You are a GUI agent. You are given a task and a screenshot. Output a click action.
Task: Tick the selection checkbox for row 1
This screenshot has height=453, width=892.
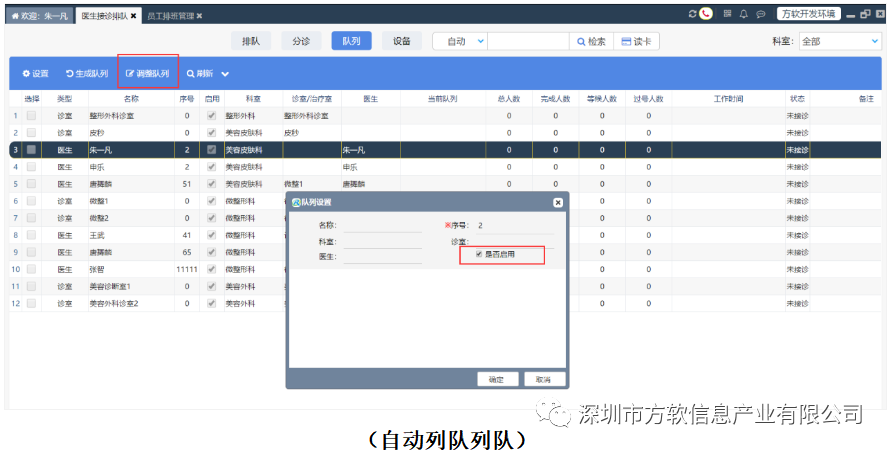pyautogui.click(x=31, y=116)
